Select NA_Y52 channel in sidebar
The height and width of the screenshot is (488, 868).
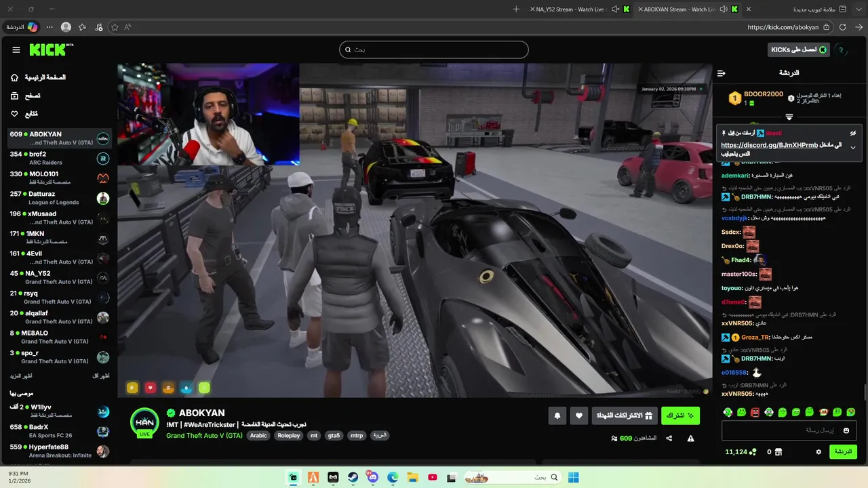tap(59, 277)
